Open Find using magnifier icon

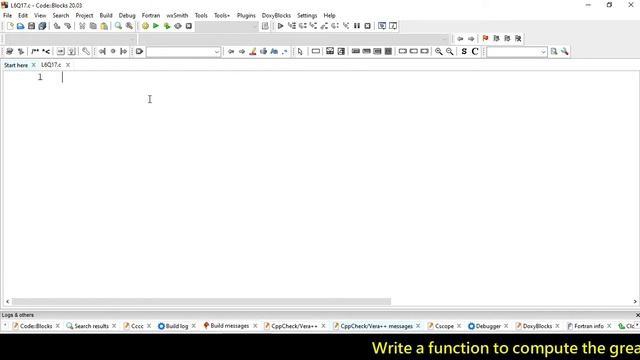(x=118, y=26)
